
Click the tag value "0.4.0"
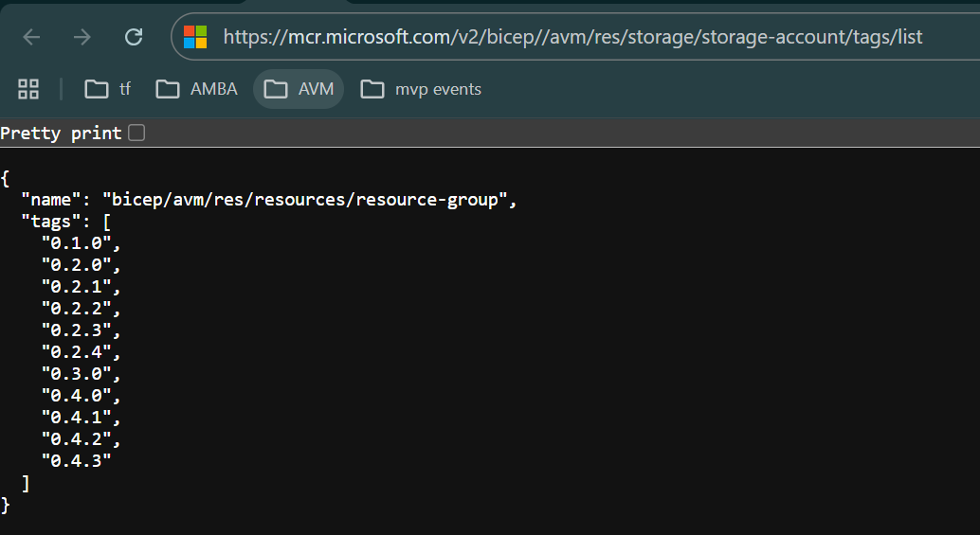coord(76,396)
